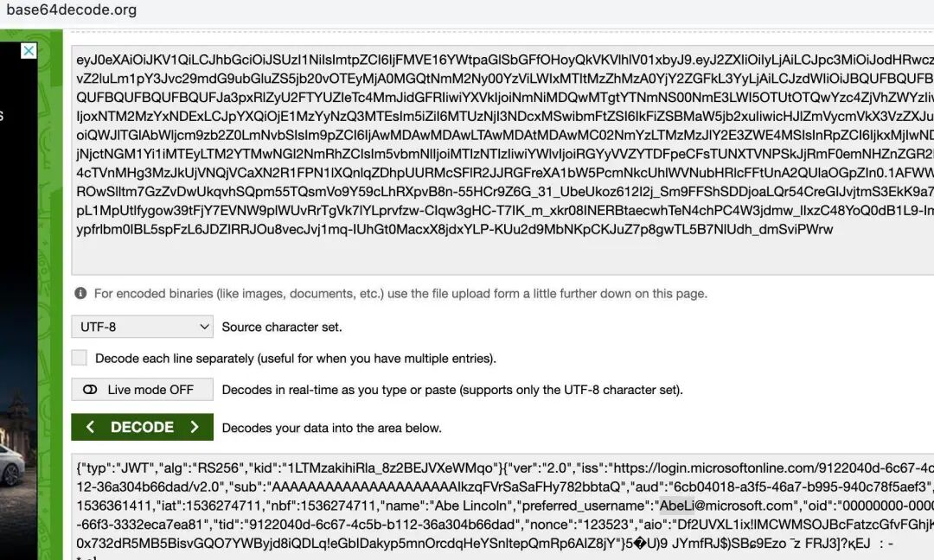Open the UTF-8 source character set dropdown

[143, 327]
